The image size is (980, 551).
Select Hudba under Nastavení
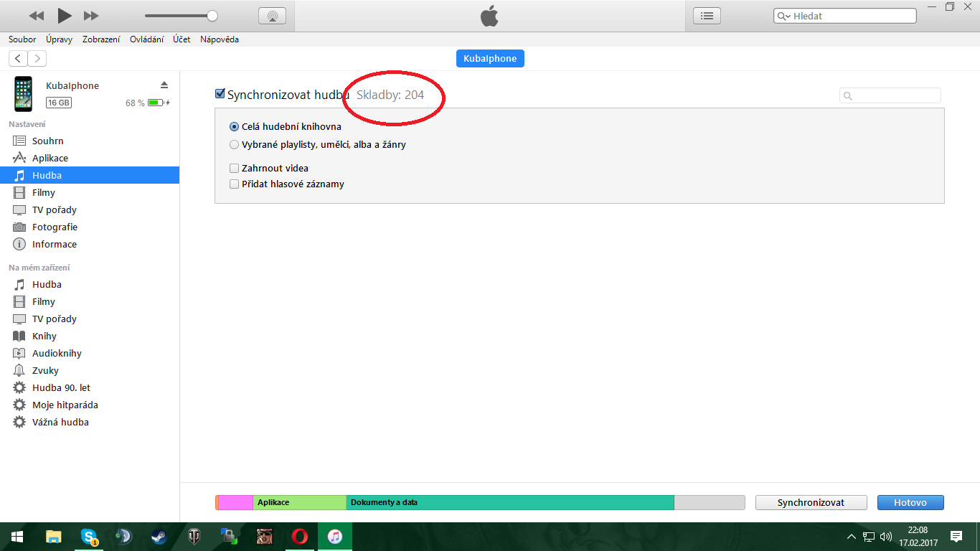(x=90, y=175)
